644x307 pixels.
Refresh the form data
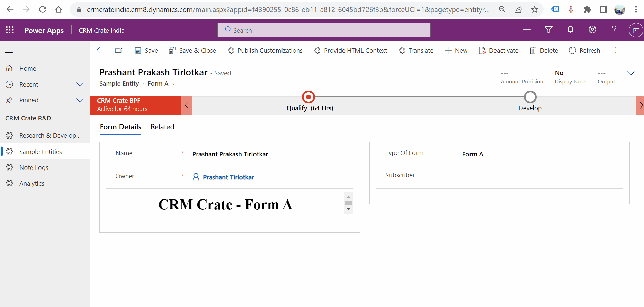point(585,50)
